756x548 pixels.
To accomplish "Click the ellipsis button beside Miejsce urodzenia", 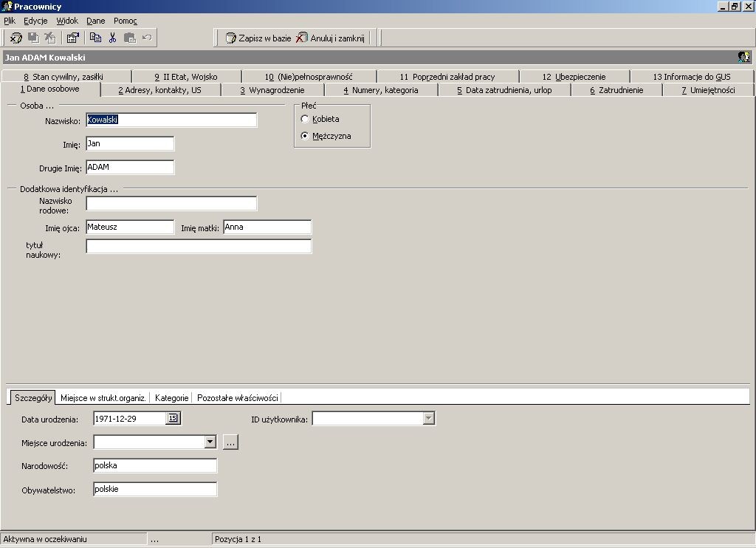I will 230,442.
